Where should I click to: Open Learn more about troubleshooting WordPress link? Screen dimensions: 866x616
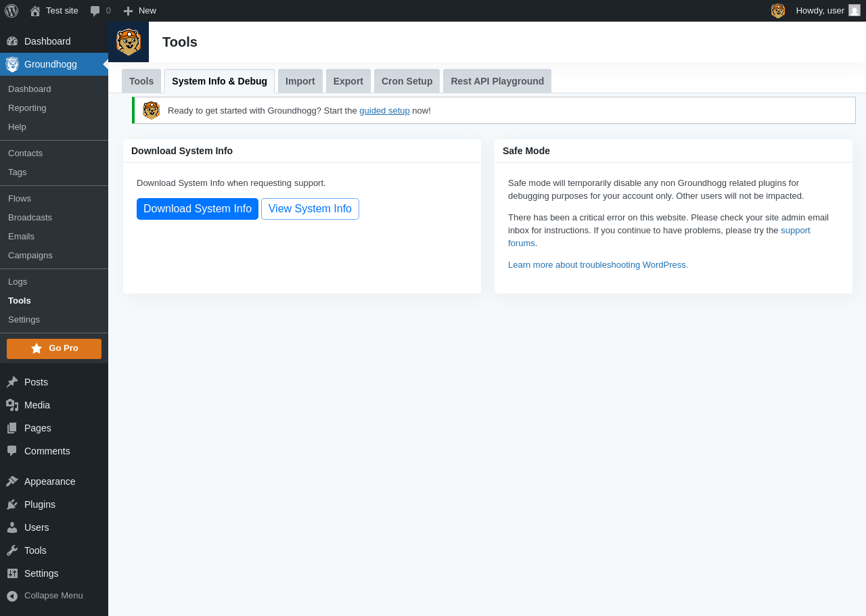tap(598, 265)
